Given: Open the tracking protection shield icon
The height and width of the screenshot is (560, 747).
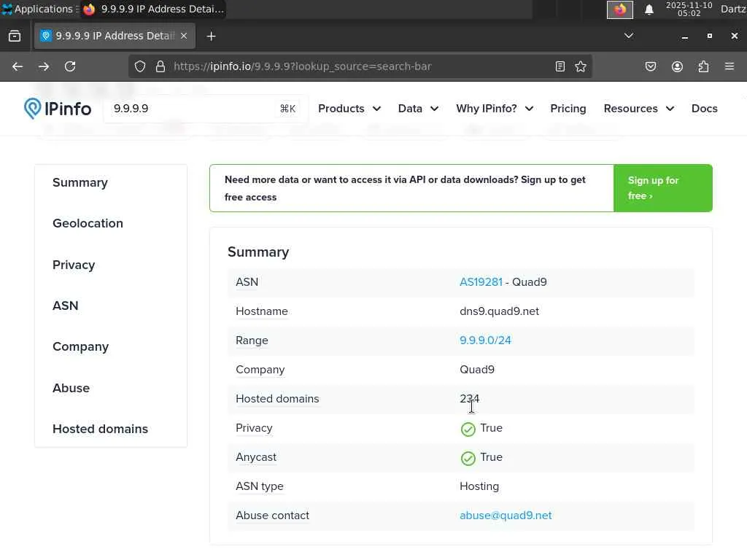Looking at the screenshot, I should tap(139, 66).
